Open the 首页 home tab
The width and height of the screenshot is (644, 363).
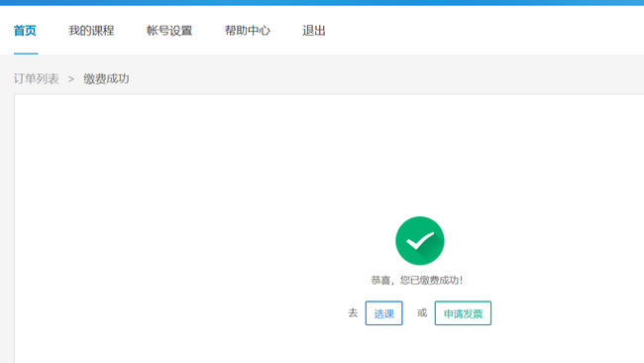(25, 31)
